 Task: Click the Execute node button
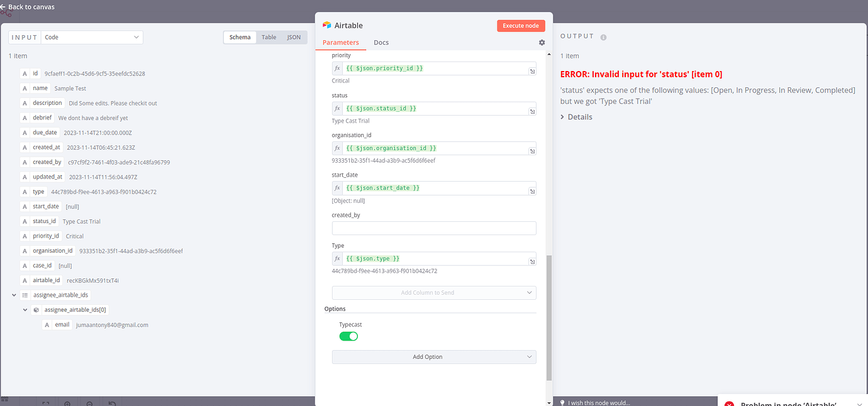tap(521, 25)
